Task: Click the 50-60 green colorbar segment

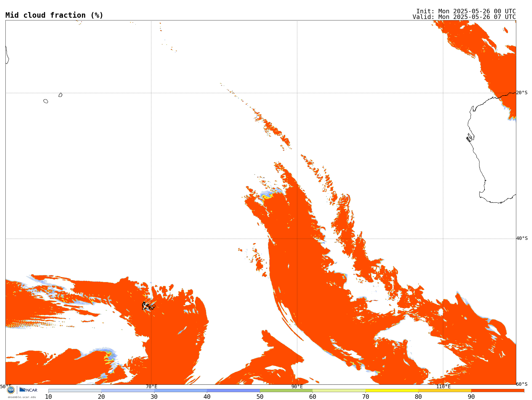Action: point(286,390)
